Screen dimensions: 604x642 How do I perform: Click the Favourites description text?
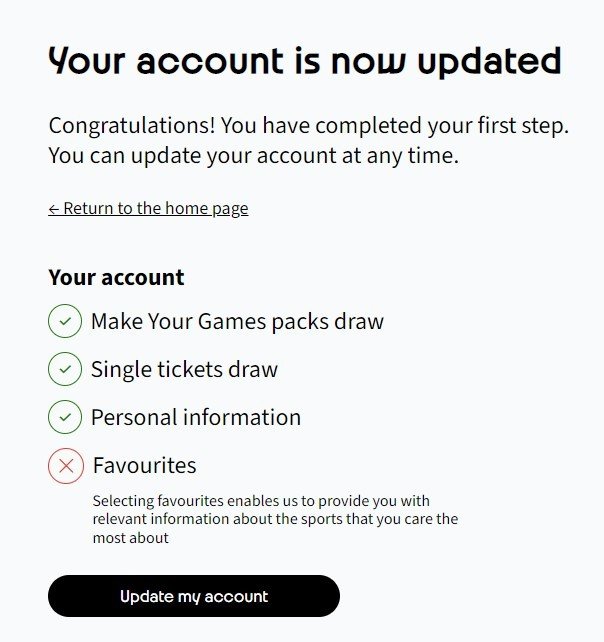pyautogui.click(x=275, y=519)
